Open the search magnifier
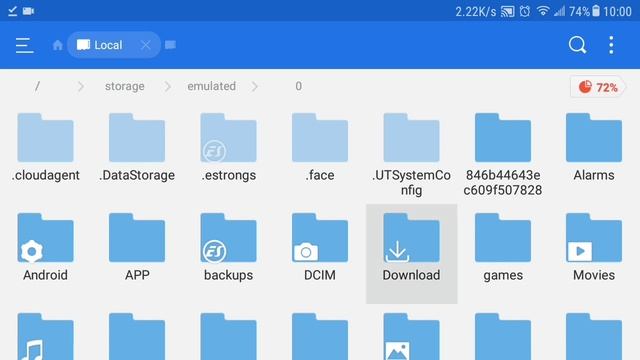This screenshot has height=360, width=640. pos(577,45)
